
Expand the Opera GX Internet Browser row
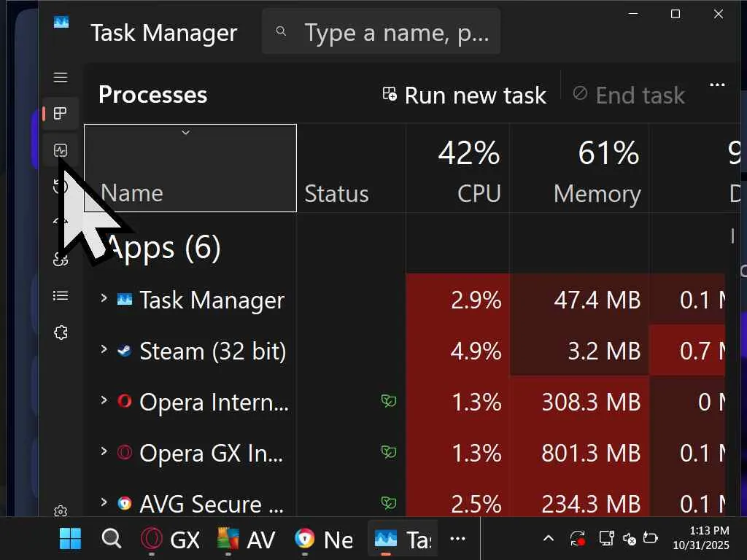[x=104, y=451]
